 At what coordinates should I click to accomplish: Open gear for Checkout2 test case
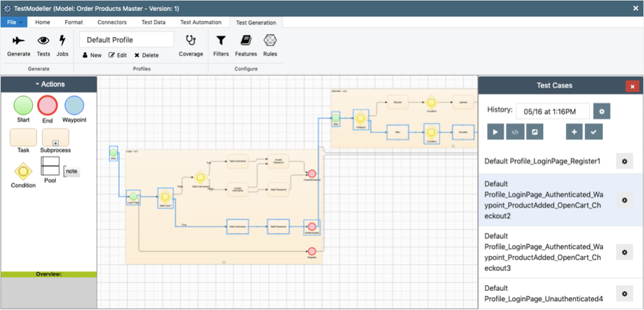tap(624, 200)
